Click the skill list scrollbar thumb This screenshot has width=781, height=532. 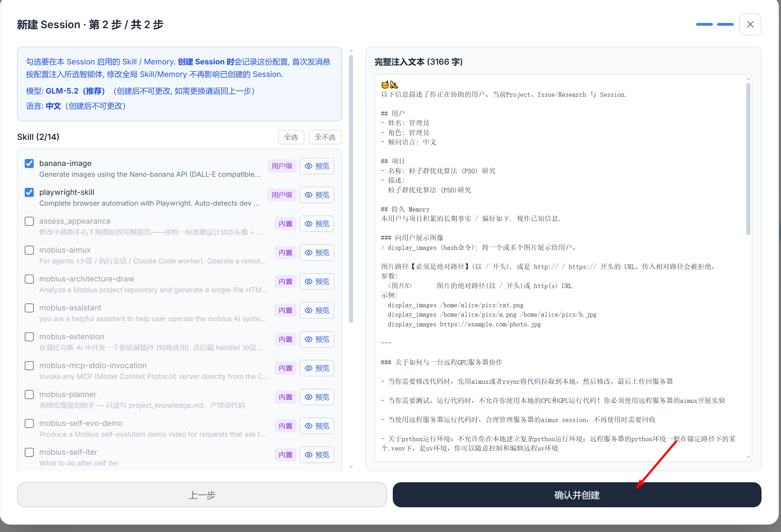click(351, 189)
